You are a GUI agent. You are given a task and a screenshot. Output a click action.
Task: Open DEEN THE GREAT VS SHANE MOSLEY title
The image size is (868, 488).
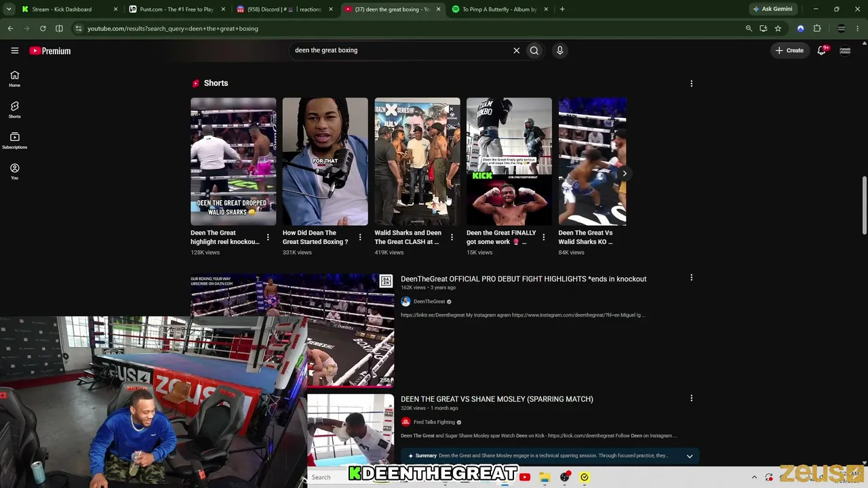[x=497, y=399]
